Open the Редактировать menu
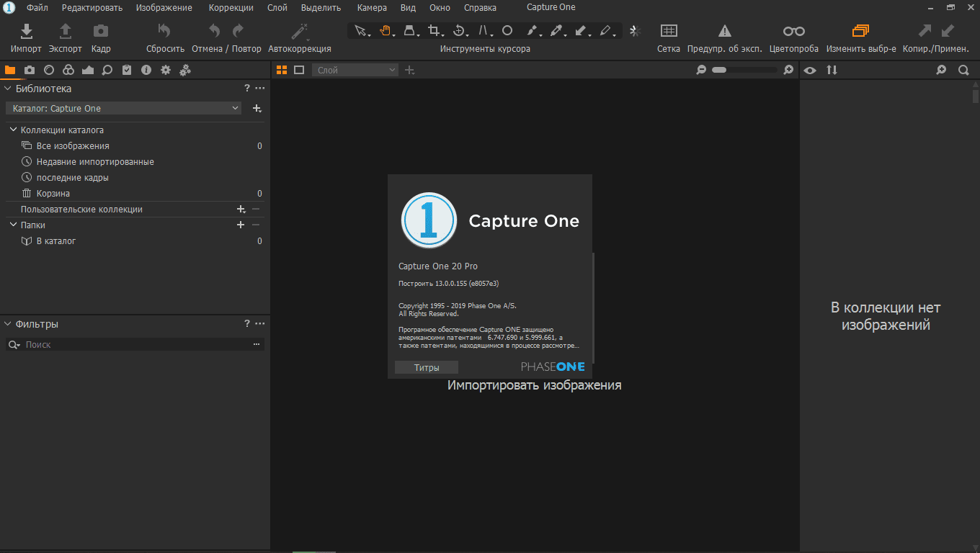 (92, 8)
